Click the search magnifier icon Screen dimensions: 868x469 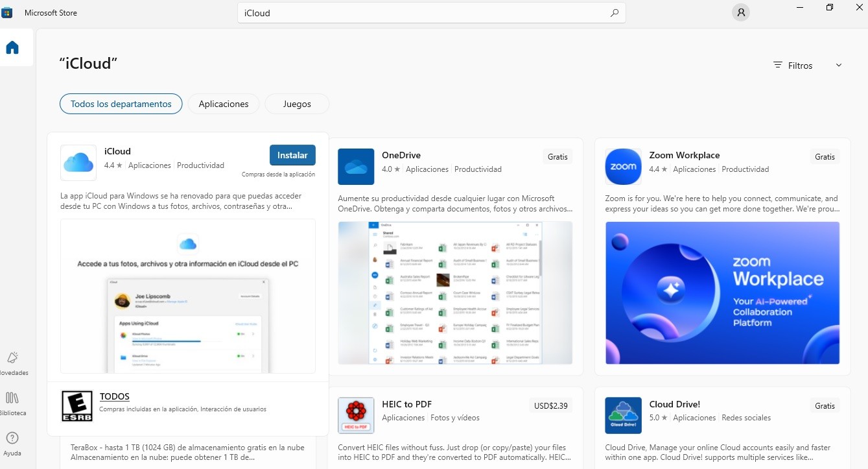pos(614,13)
